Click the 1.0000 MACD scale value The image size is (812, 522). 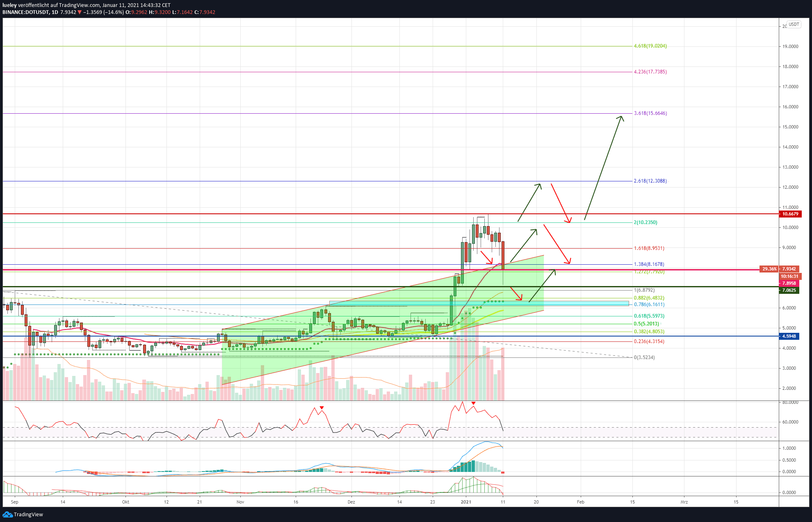790,448
